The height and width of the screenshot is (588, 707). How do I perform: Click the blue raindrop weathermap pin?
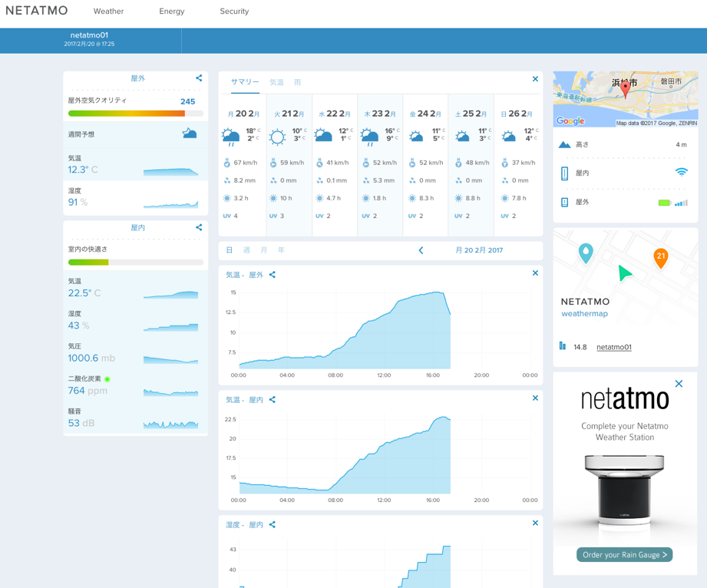[x=586, y=253]
